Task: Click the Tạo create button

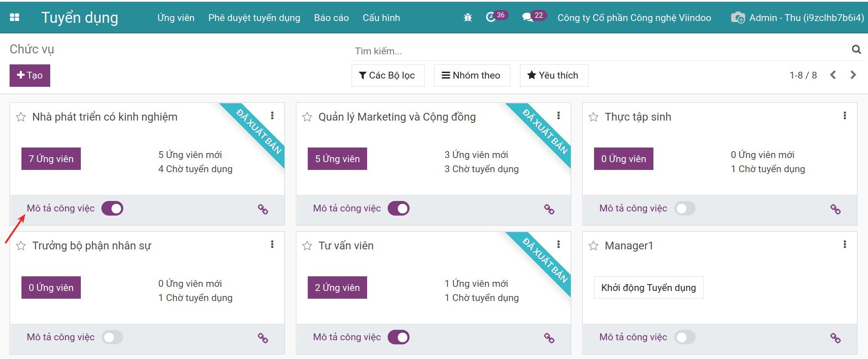Action: (x=30, y=75)
